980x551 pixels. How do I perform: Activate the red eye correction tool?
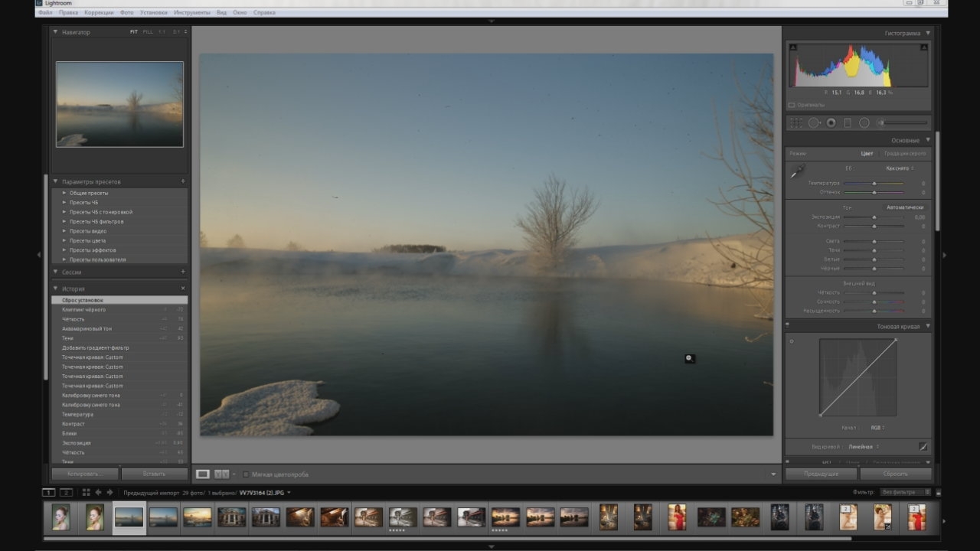831,122
